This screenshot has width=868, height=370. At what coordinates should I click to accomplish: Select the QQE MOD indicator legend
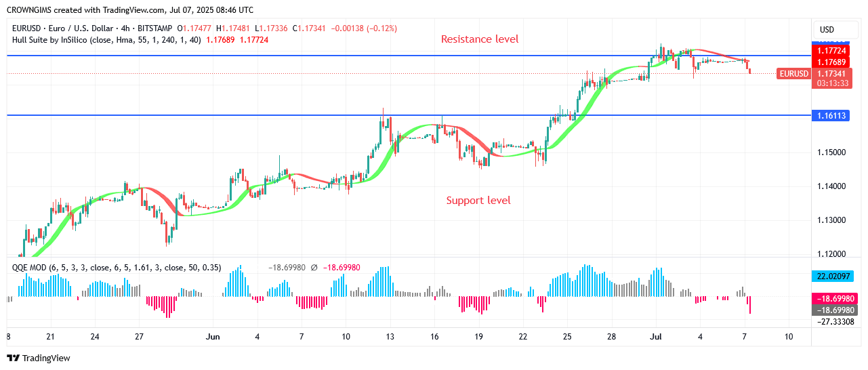click(x=117, y=268)
